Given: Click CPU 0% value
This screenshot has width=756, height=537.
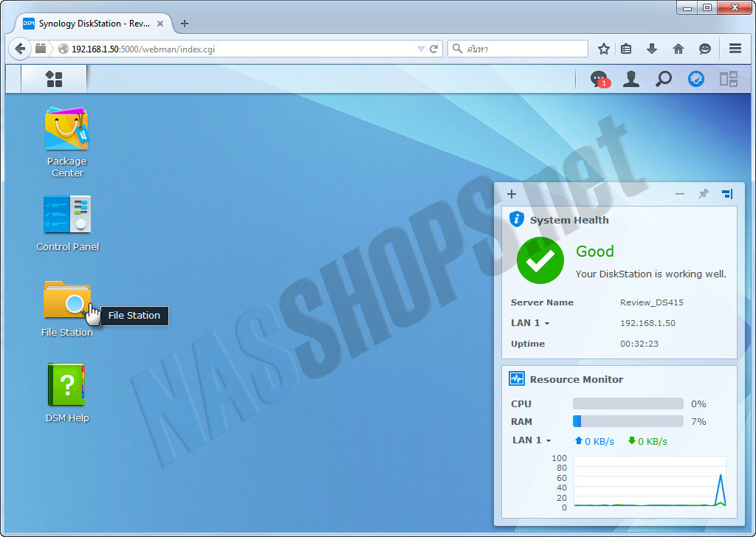Looking at the screenshot, I should (x=698, y=403).
